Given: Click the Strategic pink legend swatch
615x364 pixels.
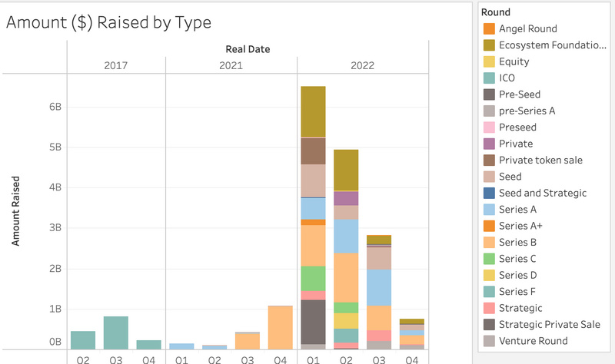Looking at the screenshot, I should 489,308.
